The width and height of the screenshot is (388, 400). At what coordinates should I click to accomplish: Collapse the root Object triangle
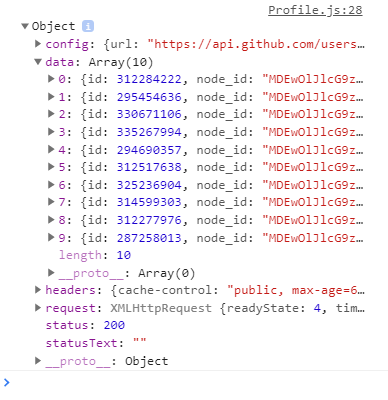(25, 26)
